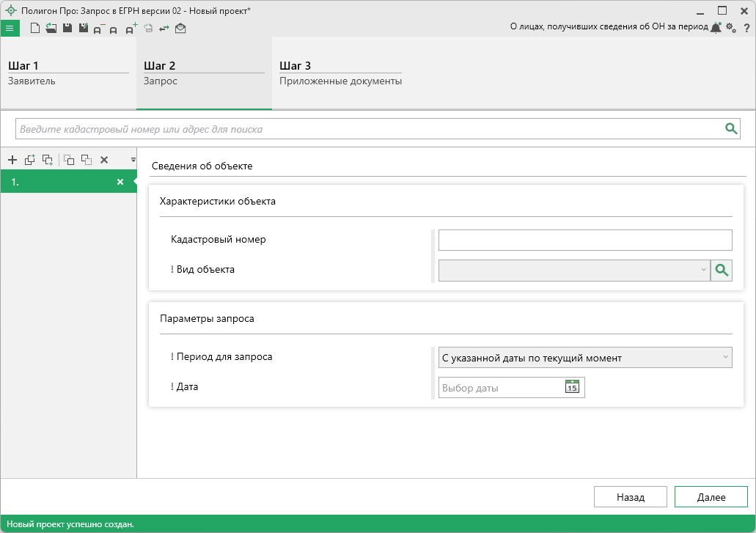Decrease font size with the A-minus icon
756x533 pixels.
98,29
